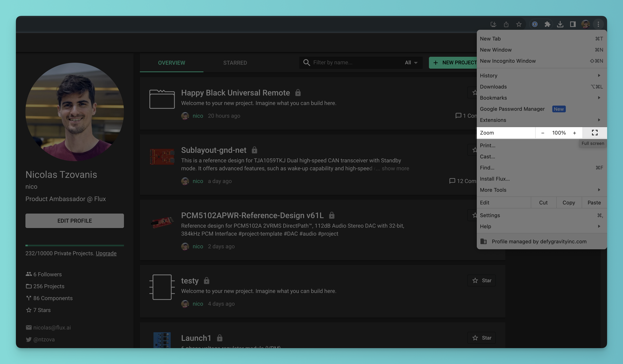Click Paste in the Edit row
Screen dimensions: 623x364
pyautogui.click(x=594, y=202)
